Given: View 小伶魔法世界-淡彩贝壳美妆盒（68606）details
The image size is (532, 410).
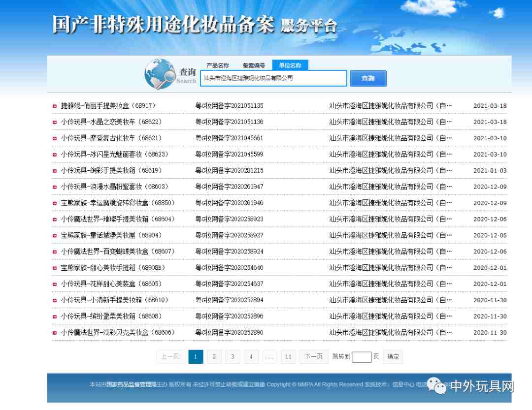Looking at the screenshot, I should click(x=118, y=332).
